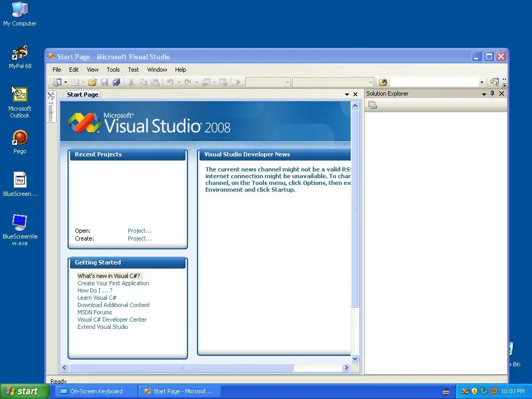Select the Start Page tab
Viewport: 532px width, 399px height.
click(x=83, y=95)
